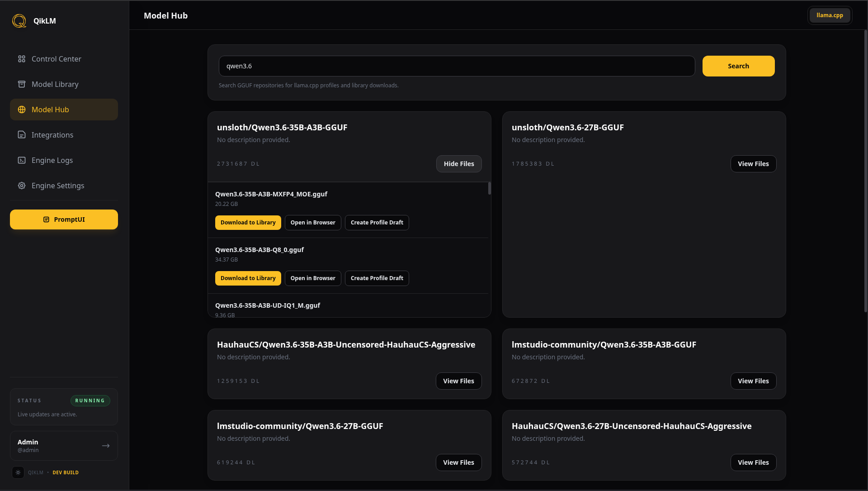Image resolution: width=868 pixels, height=491 pixels.
Task: View files for HauhauCS/Qwen3.6-27B-Uncensored
Action: point(753,462)
